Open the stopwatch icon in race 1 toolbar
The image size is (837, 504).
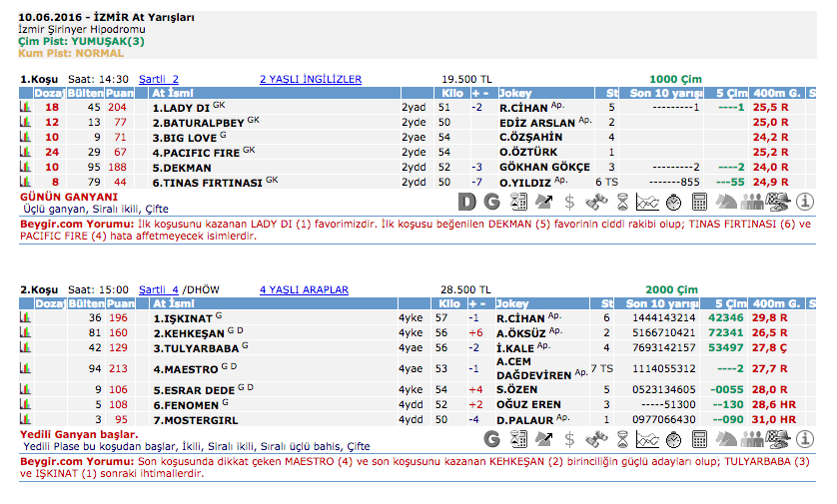tap(673, 202)
